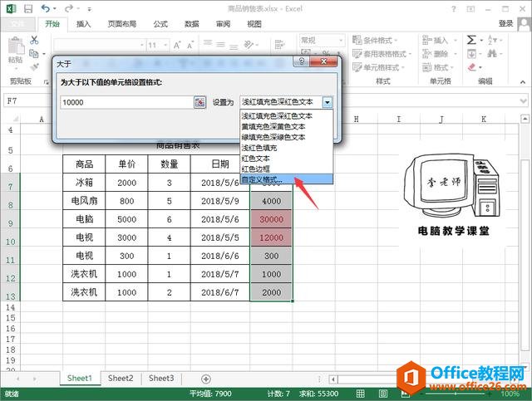Switch to the 插入 tab
The height and width of the screenshot is (401, 532).
(83, 24)
